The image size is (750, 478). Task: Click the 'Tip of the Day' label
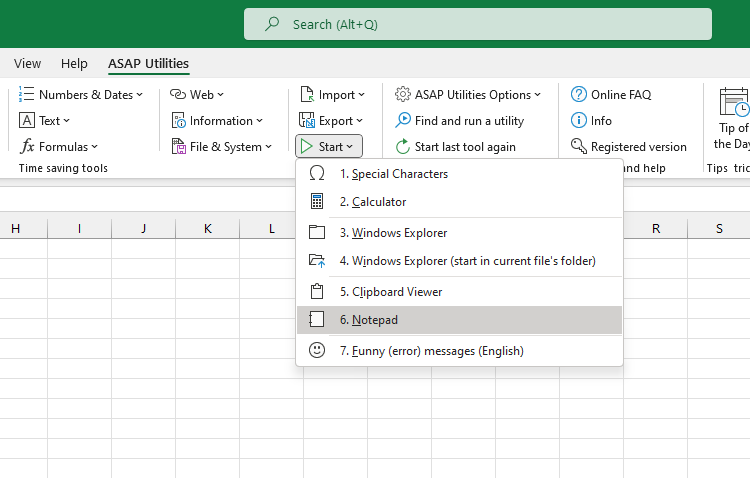[733, 135]
